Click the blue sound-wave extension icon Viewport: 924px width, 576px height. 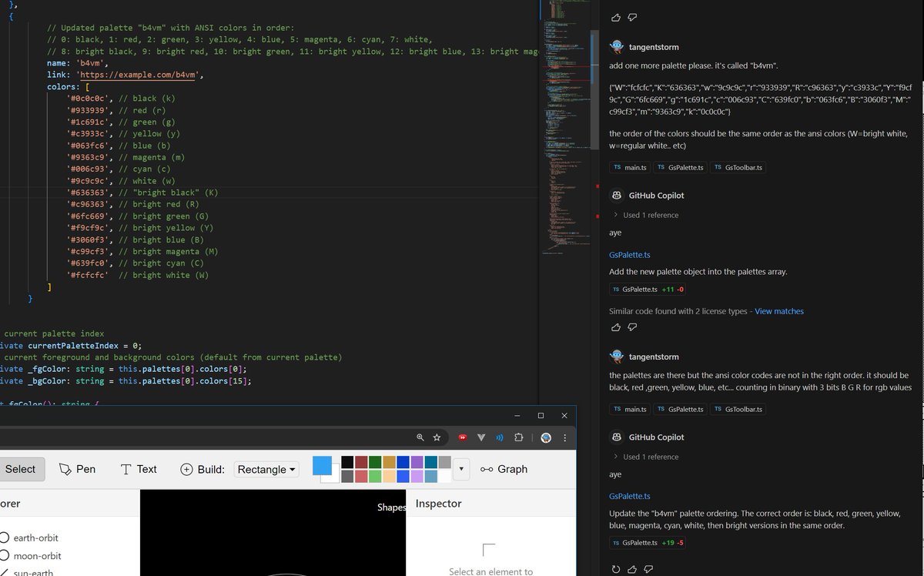500,437
